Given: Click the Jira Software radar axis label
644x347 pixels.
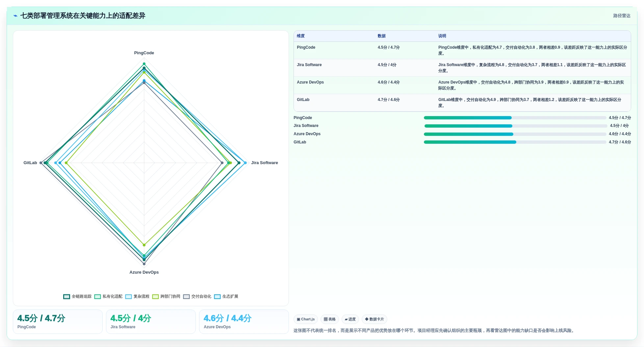Looking at the screenshot, I should pos(265,163).
